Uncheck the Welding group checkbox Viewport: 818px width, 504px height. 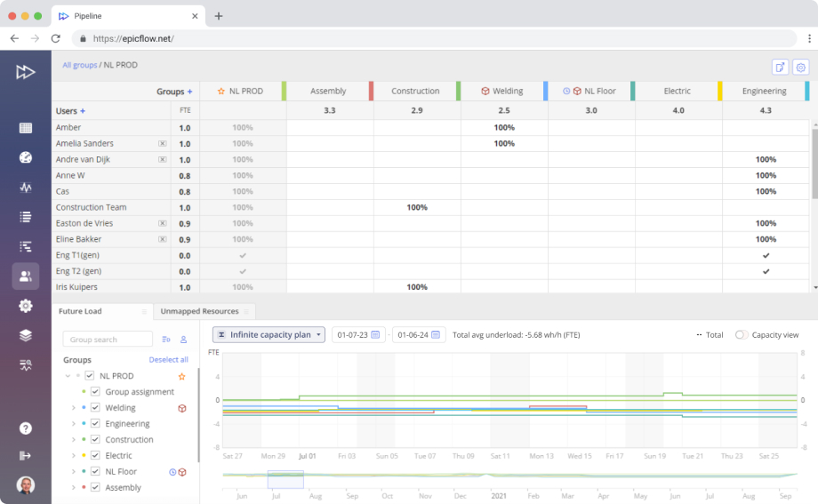click(95, 408)
